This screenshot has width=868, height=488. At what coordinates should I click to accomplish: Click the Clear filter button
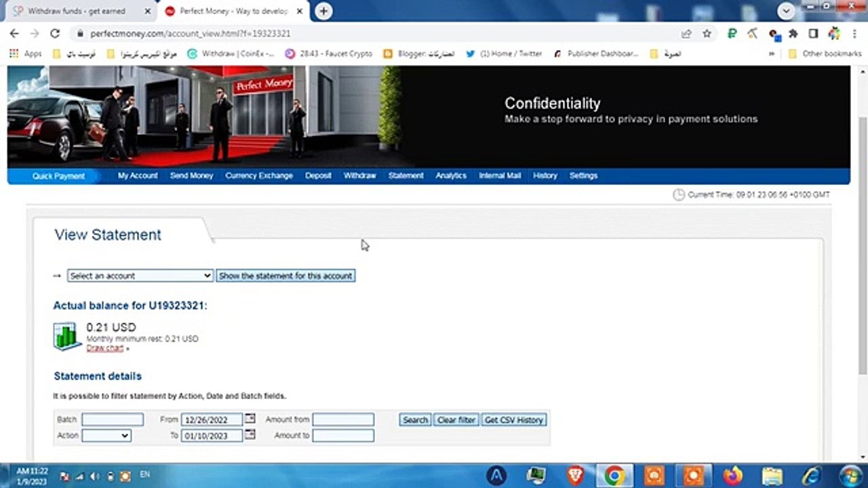pyautogui.click(x=456, y=420)
